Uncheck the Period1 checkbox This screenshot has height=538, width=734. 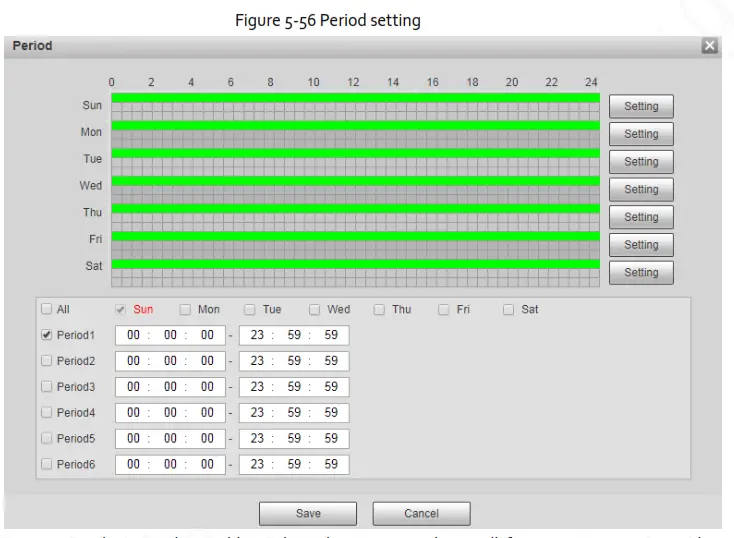click(46, 335)
